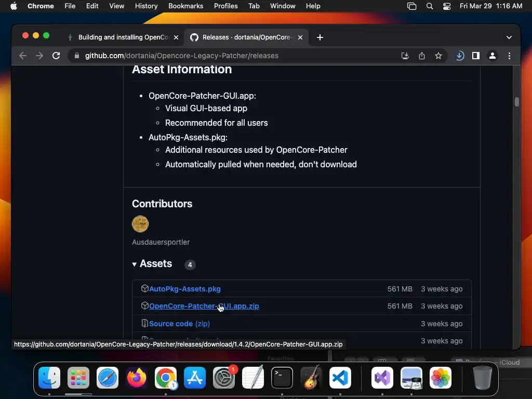Open a new tab with plus button

tap(320, 37)
